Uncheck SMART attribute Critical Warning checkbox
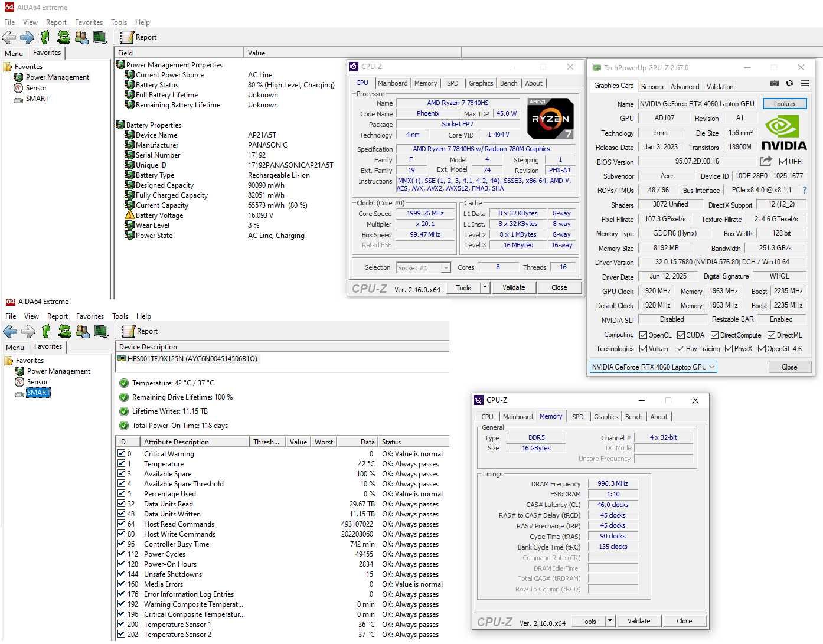823x644 pixels. [x=121, y=453]
